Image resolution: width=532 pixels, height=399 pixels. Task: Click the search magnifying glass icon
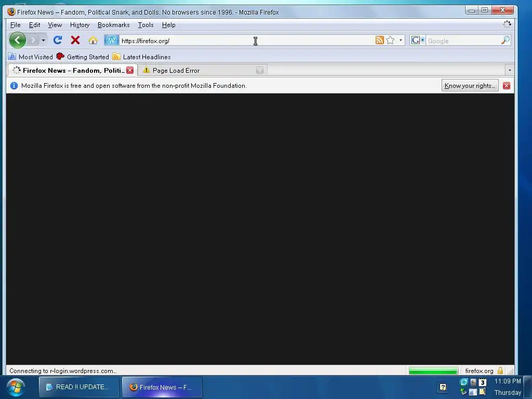click(506, 40)
